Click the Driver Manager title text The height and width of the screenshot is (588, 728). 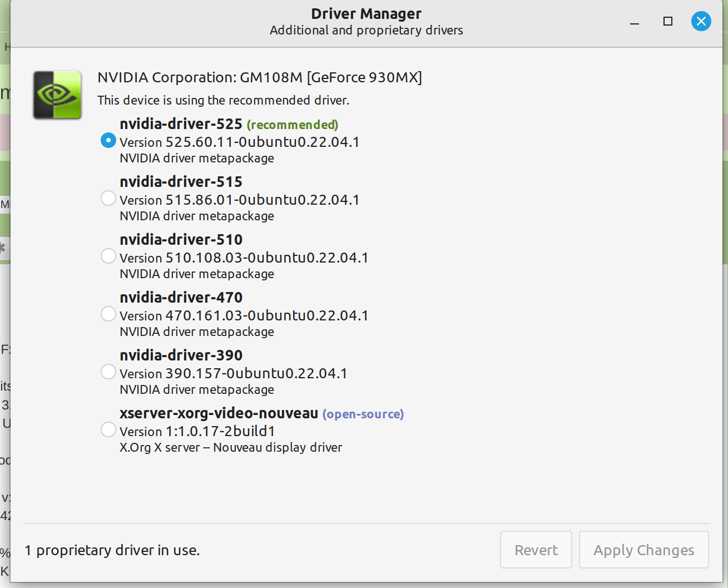367,13
